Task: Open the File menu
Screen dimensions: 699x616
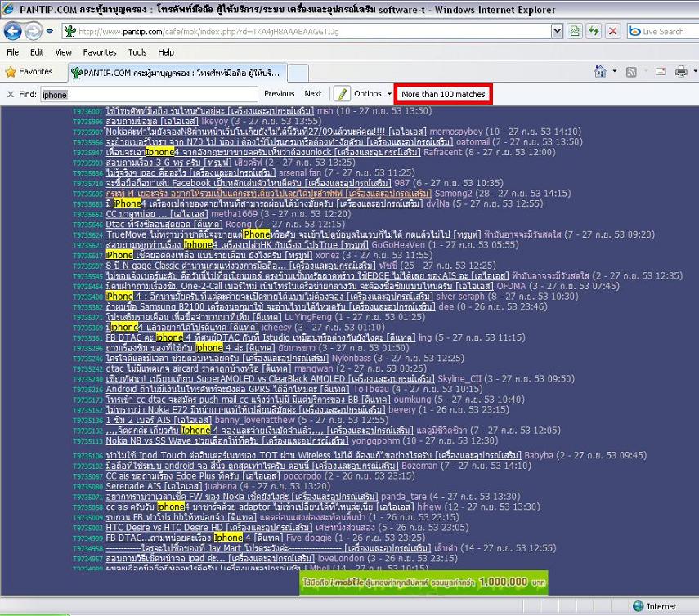Action: tap(13, 52)
